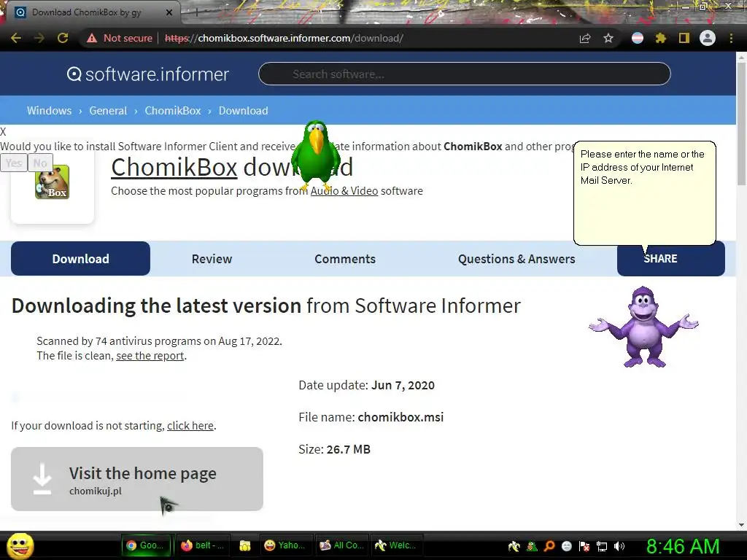Open the Chrome three-dot menu
The width and height of the screenshot is (747, 560).
click(731, 38)
